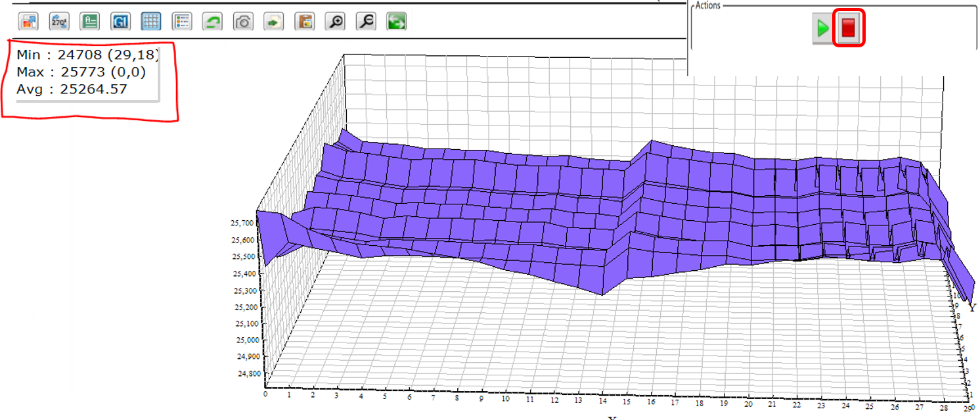980x420 pixels.
Task: Toggle the blue grid display button
Action: pyautogui.click(x=151, y=21)
